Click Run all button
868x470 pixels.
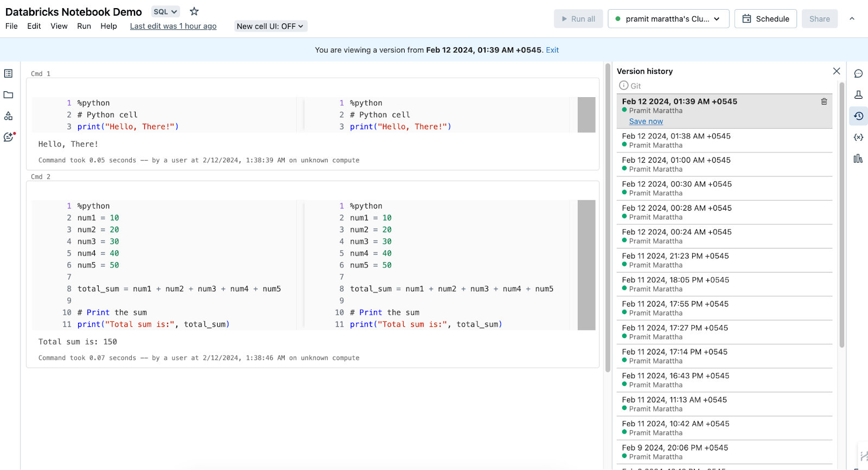click(x=578, y=18)
